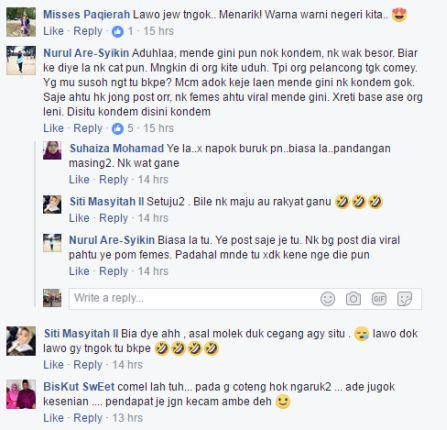Like Misses Paqierah's comment
This screenshot has height=430, width=447.
click(x=53, y=31)
